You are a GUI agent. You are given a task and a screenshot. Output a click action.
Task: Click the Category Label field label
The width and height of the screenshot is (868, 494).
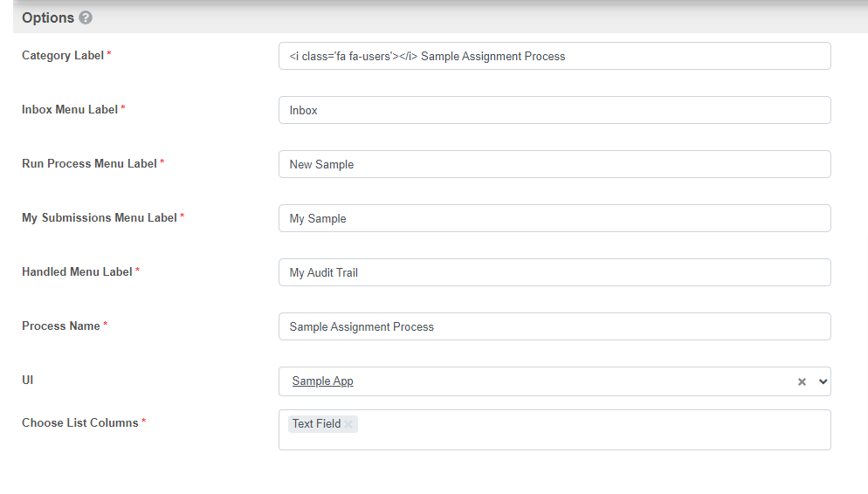(x=63, y=55)
